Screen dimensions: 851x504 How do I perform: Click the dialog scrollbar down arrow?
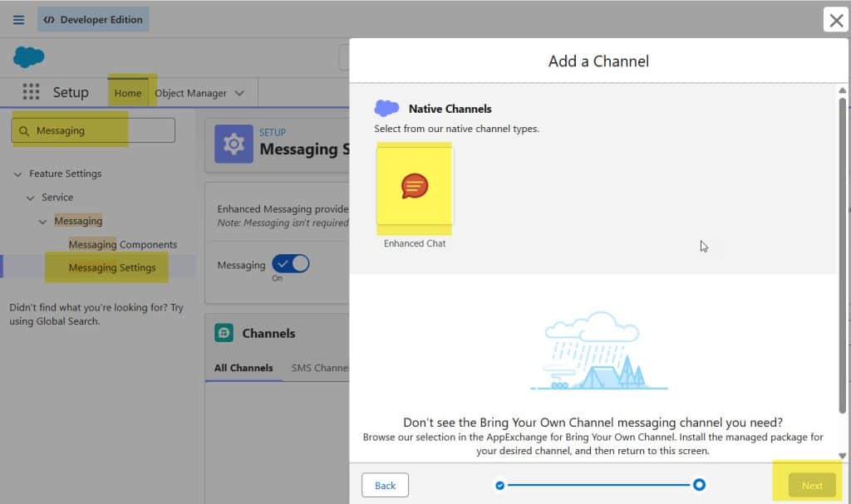coord(842,456)
